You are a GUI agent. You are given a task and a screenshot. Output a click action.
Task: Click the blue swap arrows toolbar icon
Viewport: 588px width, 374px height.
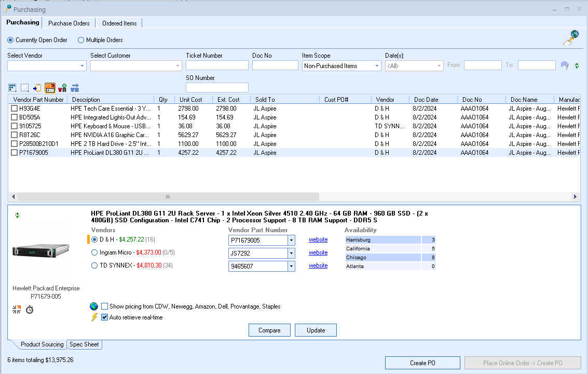click(x=75, y=88)
